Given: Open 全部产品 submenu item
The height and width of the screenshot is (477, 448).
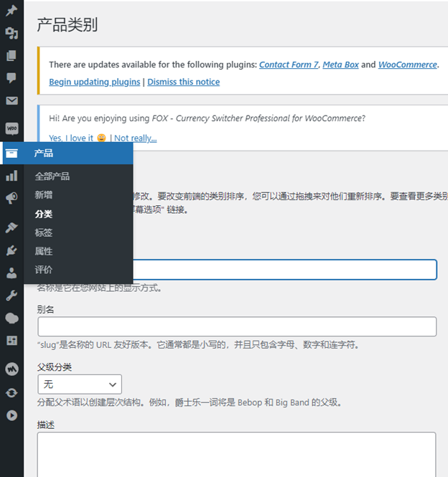Looking at the screenshot, I should (52, 176).
